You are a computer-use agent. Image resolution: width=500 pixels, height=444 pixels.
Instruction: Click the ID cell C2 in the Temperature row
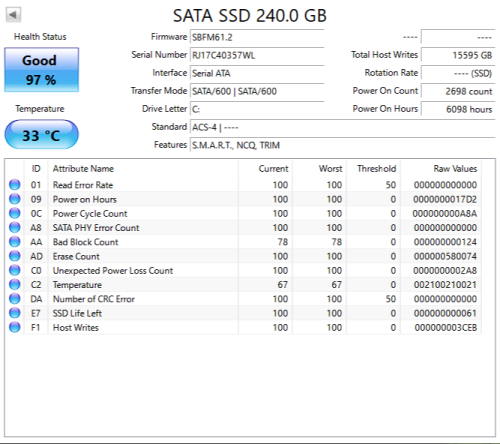point(36,285)
